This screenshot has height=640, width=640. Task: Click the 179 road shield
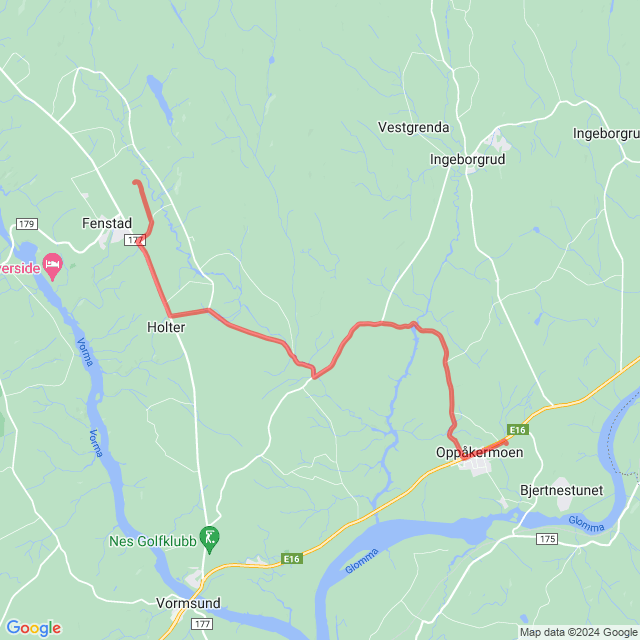(x=27, y=224)
